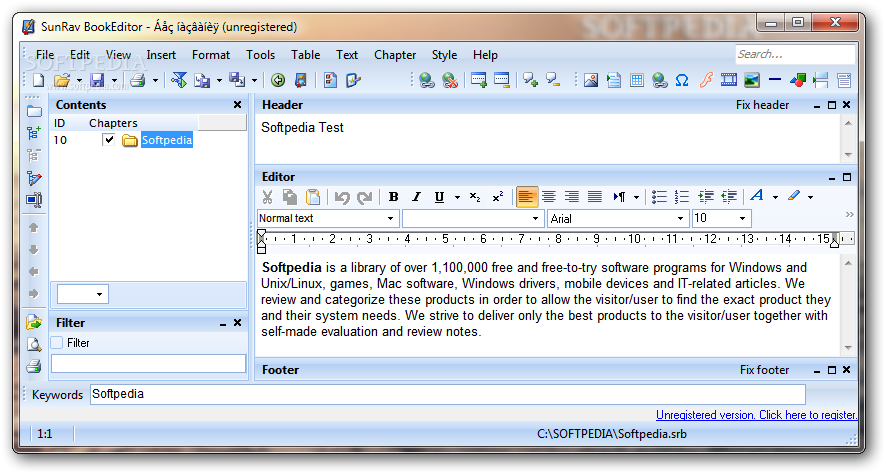Click the Fix footer button
The width and height of the screenshot is (886, 474).
[x=764, y=370]
